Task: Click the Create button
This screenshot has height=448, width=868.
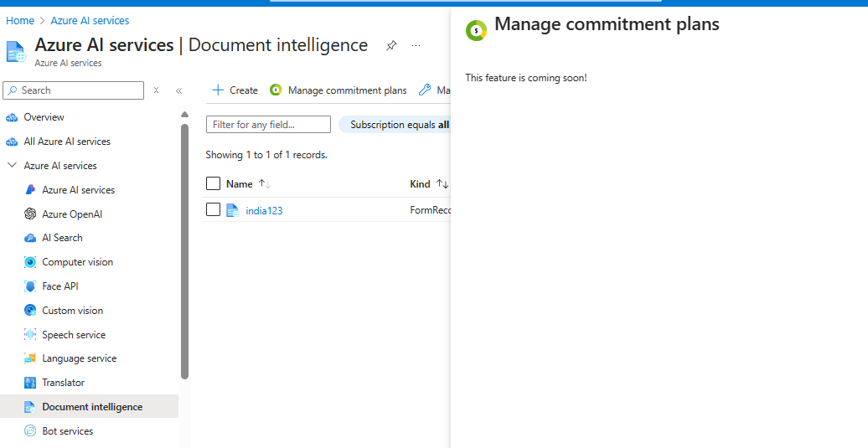Action: pyautogui.click(x=235, y=90)
